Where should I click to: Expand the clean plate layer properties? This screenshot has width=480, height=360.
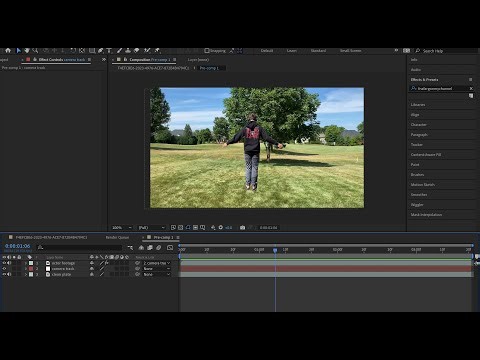(26, 274)
